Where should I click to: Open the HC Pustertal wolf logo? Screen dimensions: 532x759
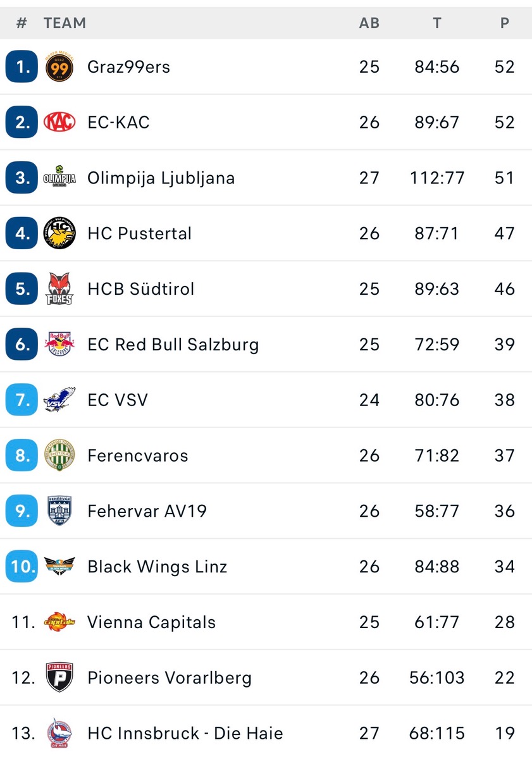click(59, 233)
